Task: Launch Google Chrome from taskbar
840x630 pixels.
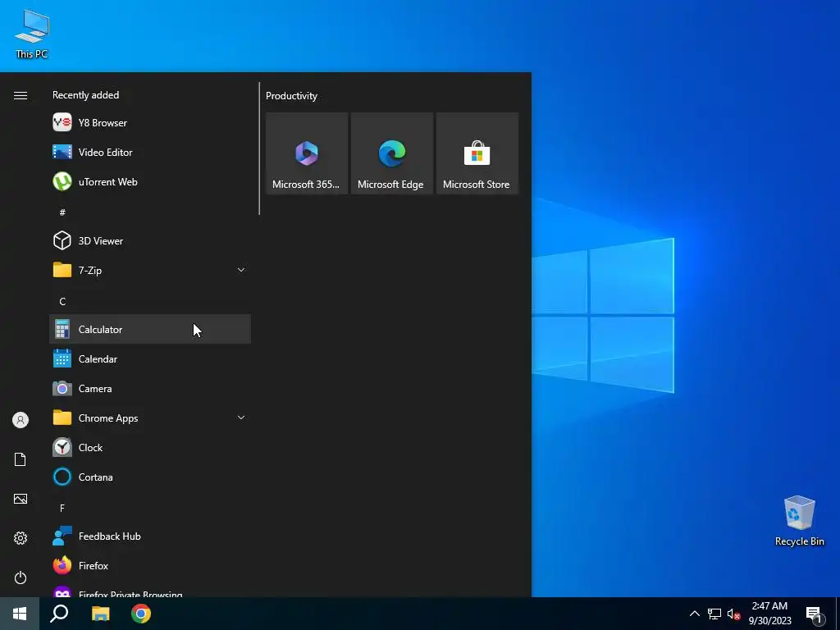Action: click(141, 614)
